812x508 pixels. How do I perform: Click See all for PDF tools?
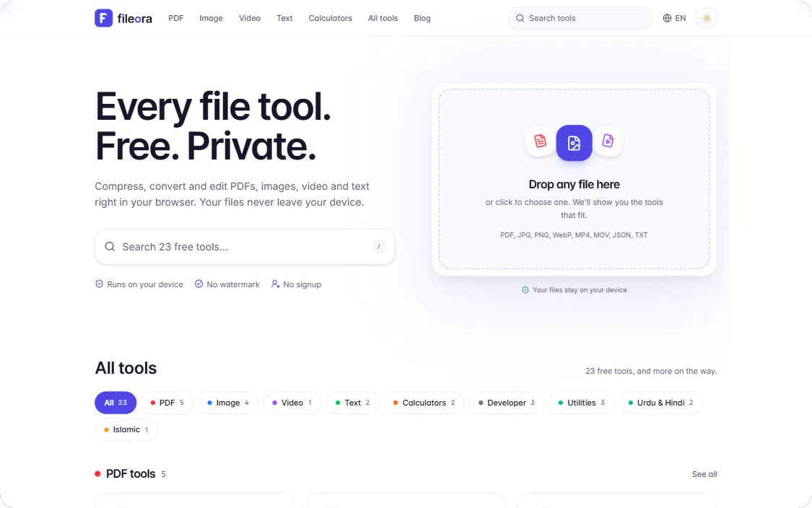point(704,474)
